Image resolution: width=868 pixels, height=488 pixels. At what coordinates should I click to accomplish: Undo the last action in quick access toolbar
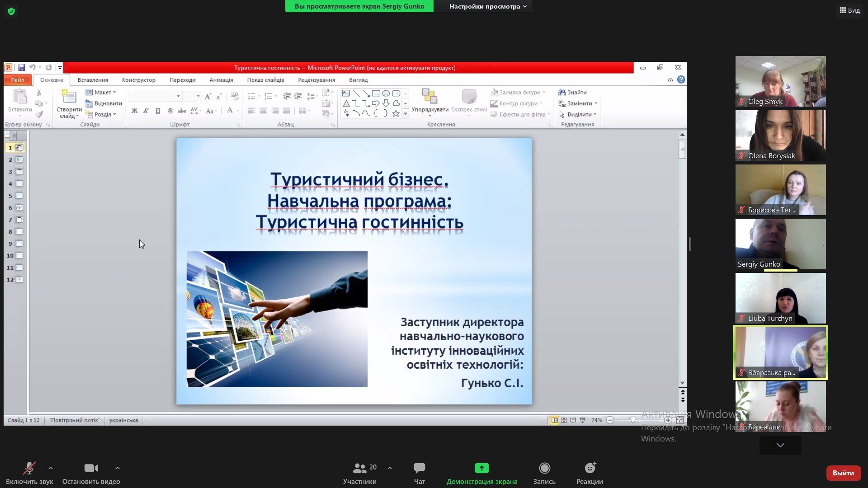pyautogui.click(x=33, y=68)
